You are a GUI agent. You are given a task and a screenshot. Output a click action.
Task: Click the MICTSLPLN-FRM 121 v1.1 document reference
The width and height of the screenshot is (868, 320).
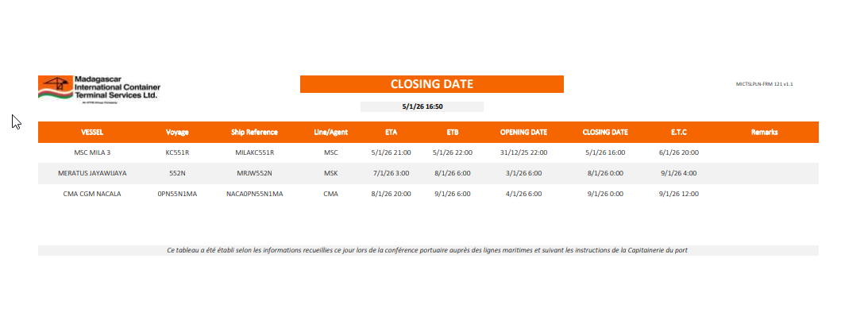[x=765, y=83]
